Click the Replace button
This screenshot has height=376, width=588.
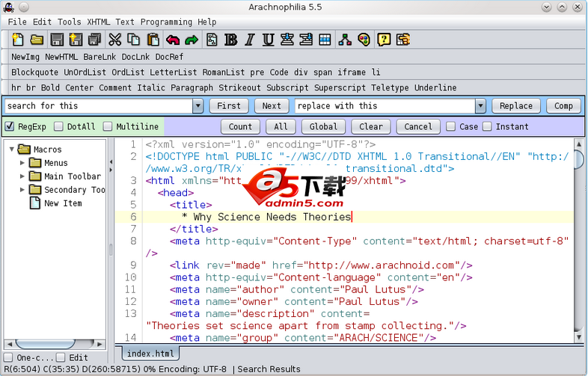pyautogui.click(x=516, y=105)
